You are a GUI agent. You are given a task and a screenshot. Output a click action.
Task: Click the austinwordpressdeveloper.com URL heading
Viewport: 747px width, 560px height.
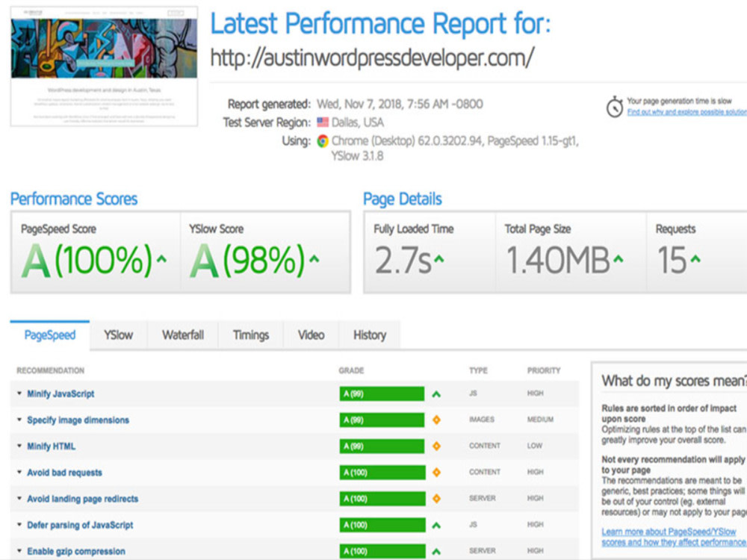(x=373, y=58)
